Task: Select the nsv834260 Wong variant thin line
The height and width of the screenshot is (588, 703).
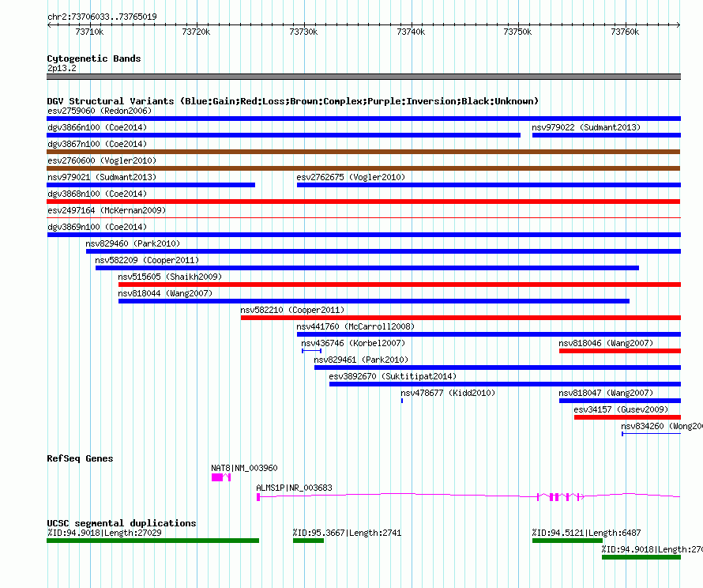Action: point(651,434)
